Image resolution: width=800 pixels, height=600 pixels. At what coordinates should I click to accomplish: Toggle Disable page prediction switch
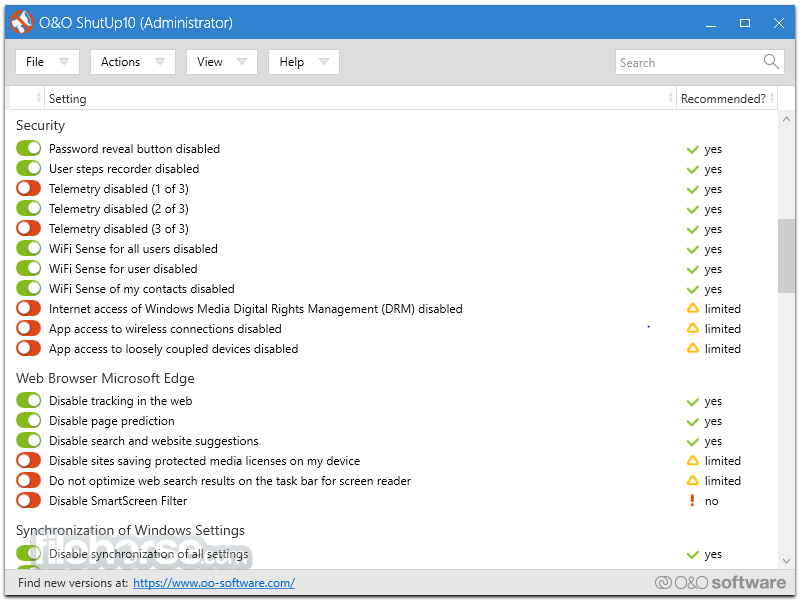click(29, 420)
